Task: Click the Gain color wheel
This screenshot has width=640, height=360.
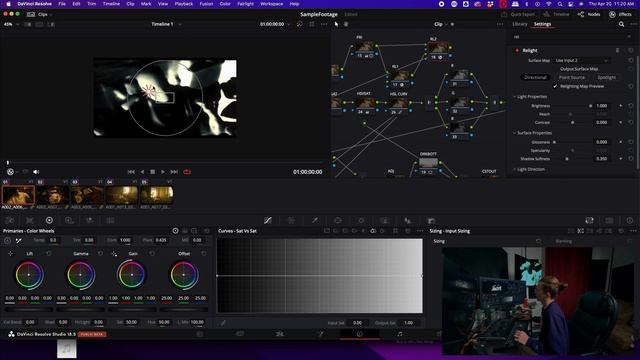Action: (x=131, y=275)
